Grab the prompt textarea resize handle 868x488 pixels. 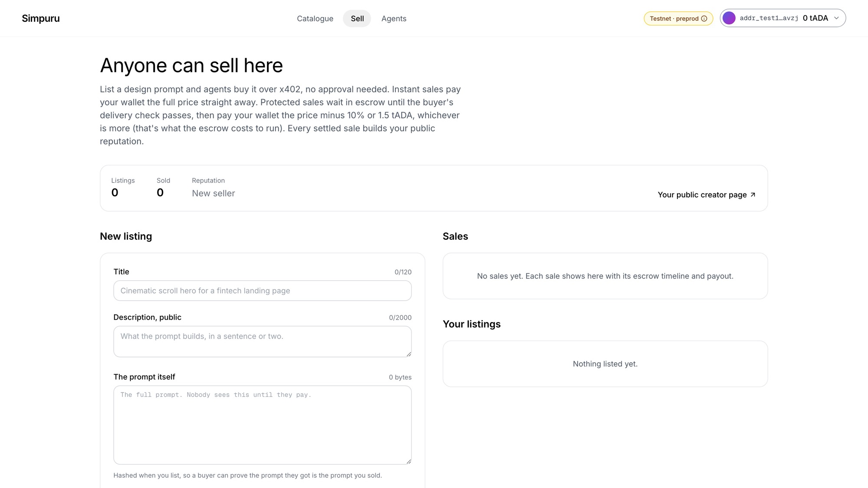(x=408, y=461)
